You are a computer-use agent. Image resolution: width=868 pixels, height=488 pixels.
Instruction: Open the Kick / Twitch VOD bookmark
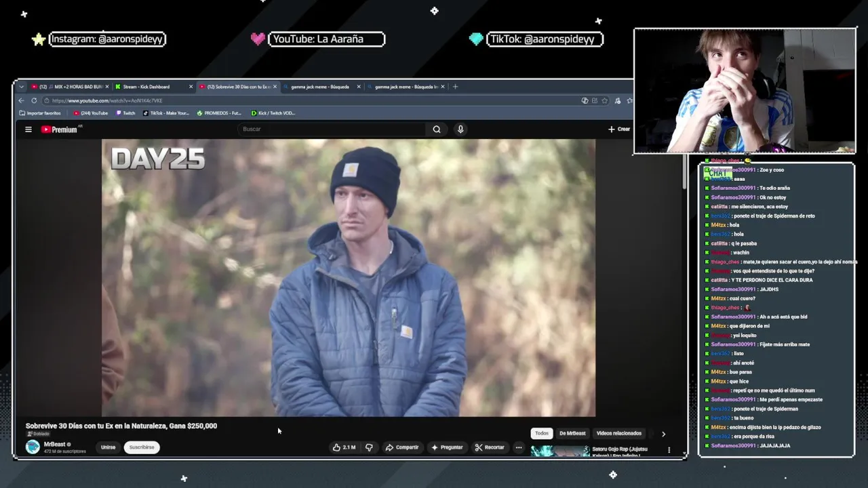[x=273, y=113]
